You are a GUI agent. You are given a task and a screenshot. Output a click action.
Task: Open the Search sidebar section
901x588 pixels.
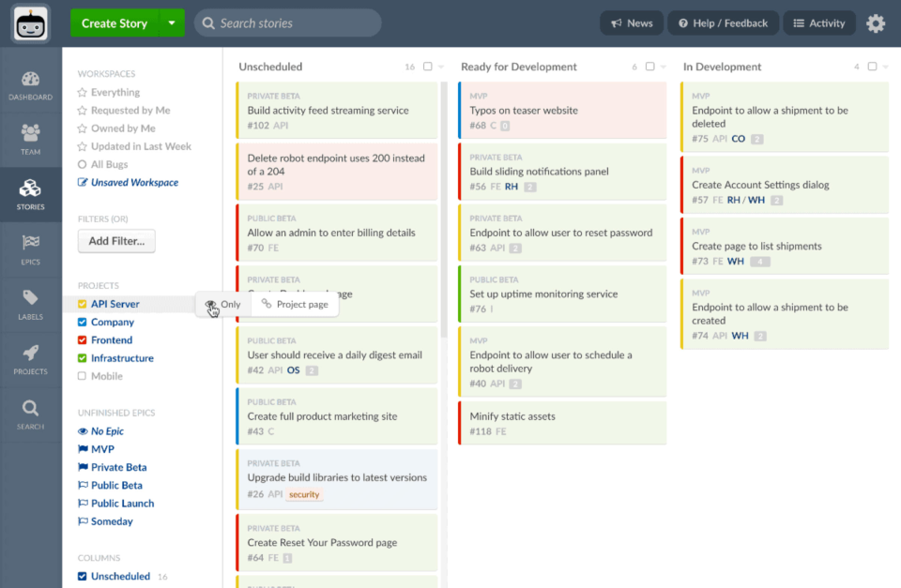pyautogui.click(x=30, y=415)
